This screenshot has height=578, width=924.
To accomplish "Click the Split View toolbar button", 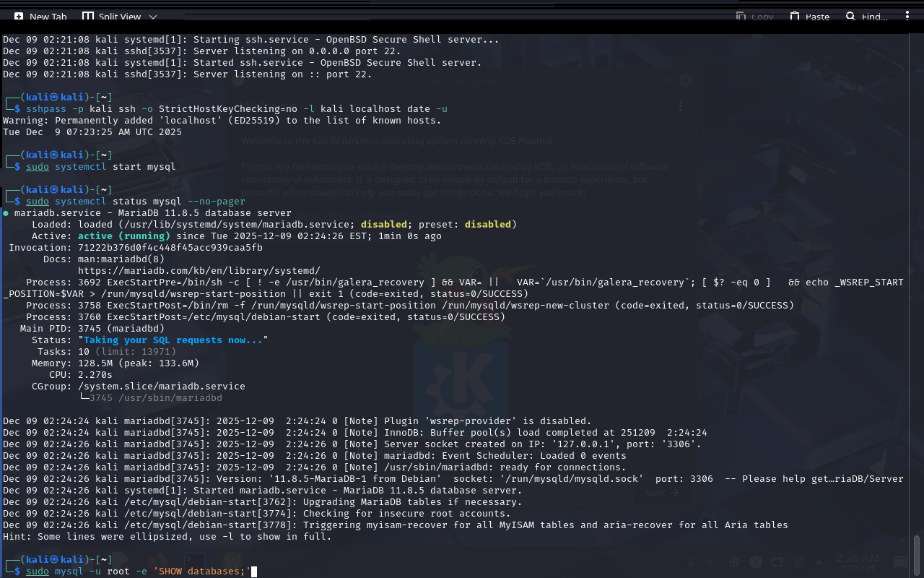I will 112,17.
